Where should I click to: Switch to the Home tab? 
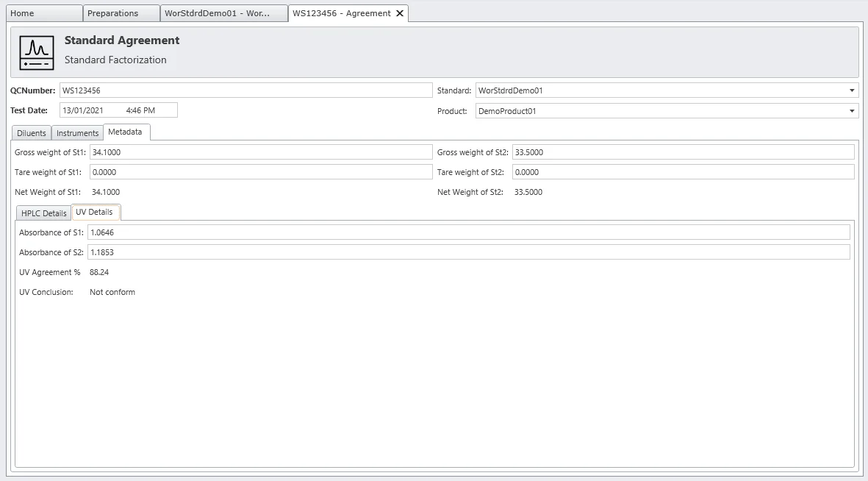pos(43,13)
